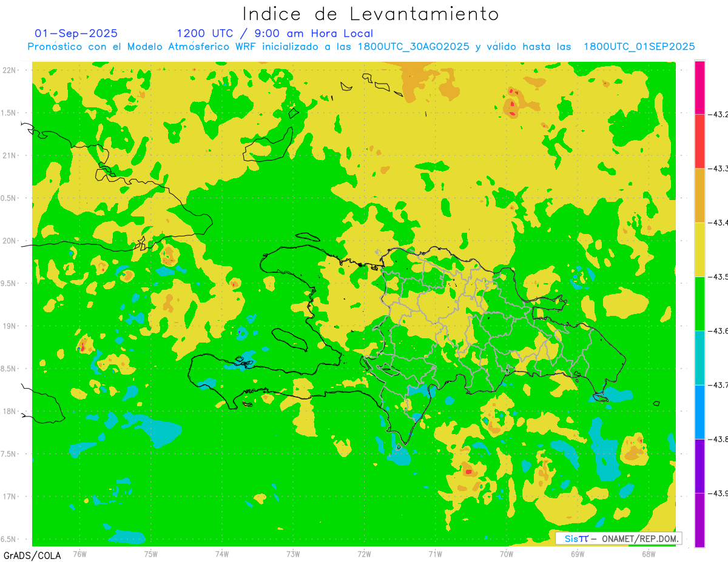728x562 pixels.
Task: Click the '69W' longitude label
Action: [578, 554]
